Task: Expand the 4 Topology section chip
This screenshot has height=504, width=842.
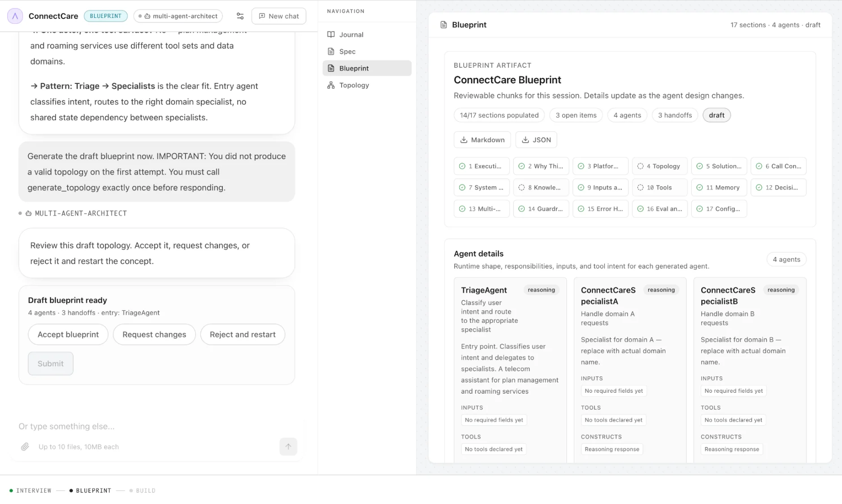Action: (x=660, y=166)
